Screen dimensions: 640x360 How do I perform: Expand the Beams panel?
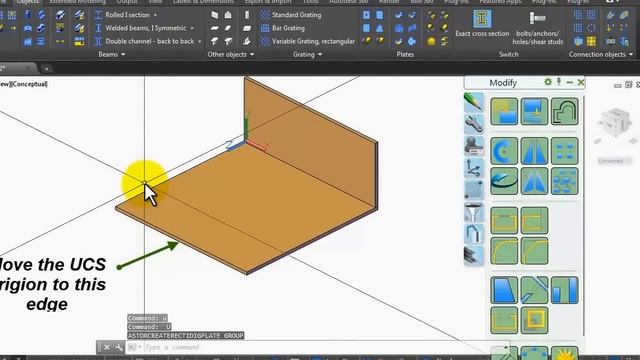(x=111, y=54)
